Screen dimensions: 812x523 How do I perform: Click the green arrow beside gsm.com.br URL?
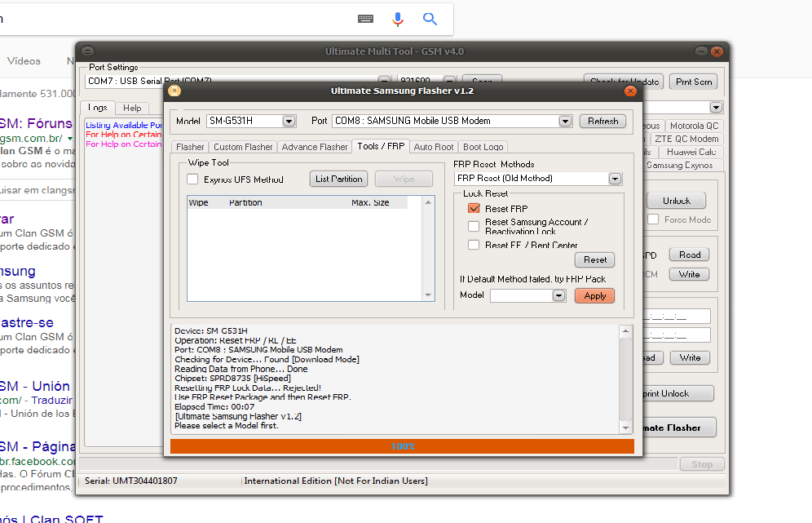click(x=70, y=139)
